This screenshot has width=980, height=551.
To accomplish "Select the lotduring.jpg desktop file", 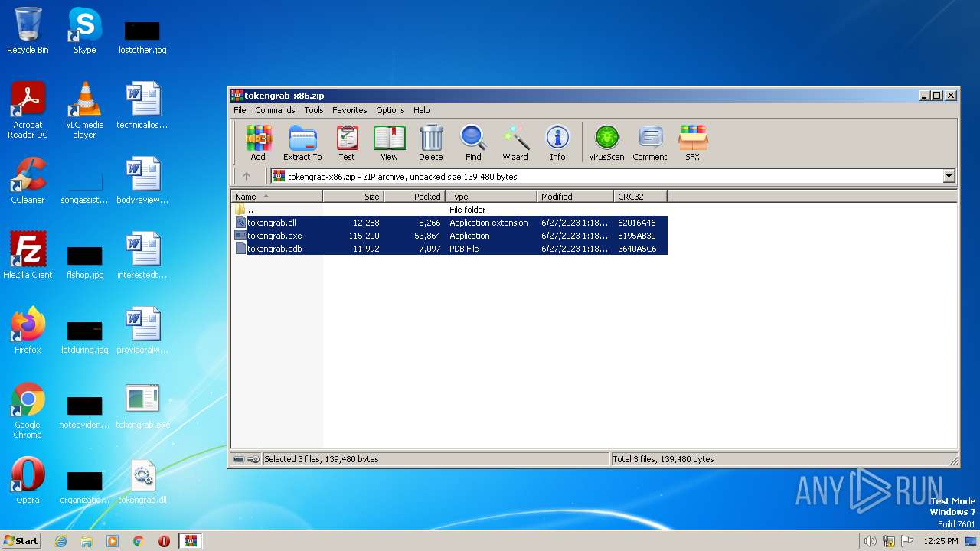I will click(84, 336).
